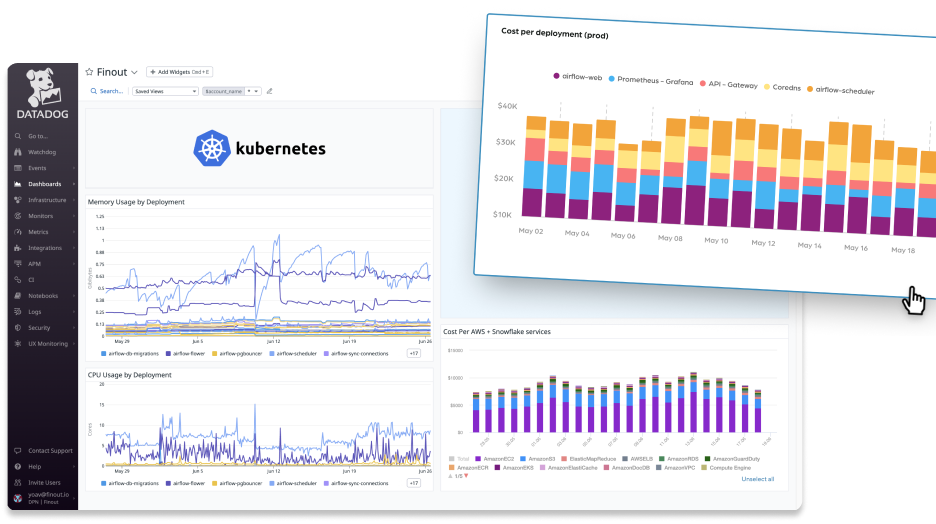Open the Saved Views dropdown
This screenshot has height=524, width=936.
point(165,91)
